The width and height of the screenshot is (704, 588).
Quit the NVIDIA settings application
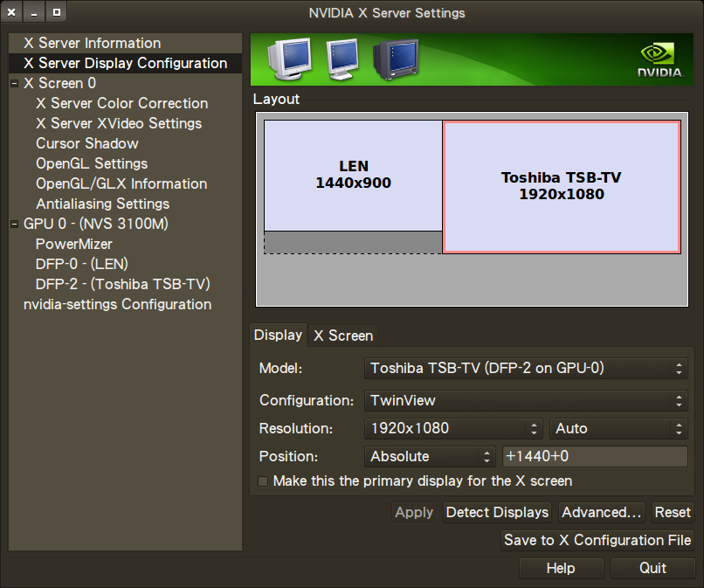(x=652, y=569)
